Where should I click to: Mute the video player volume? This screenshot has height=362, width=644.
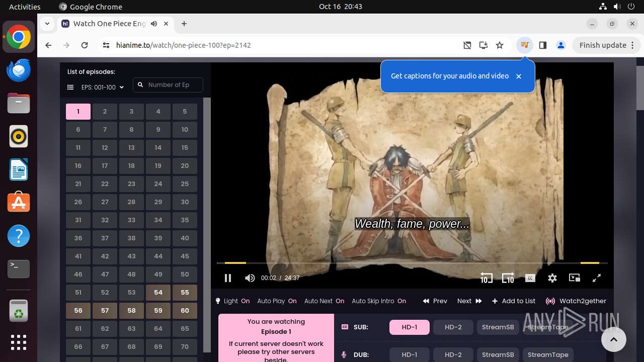[250, 278]
